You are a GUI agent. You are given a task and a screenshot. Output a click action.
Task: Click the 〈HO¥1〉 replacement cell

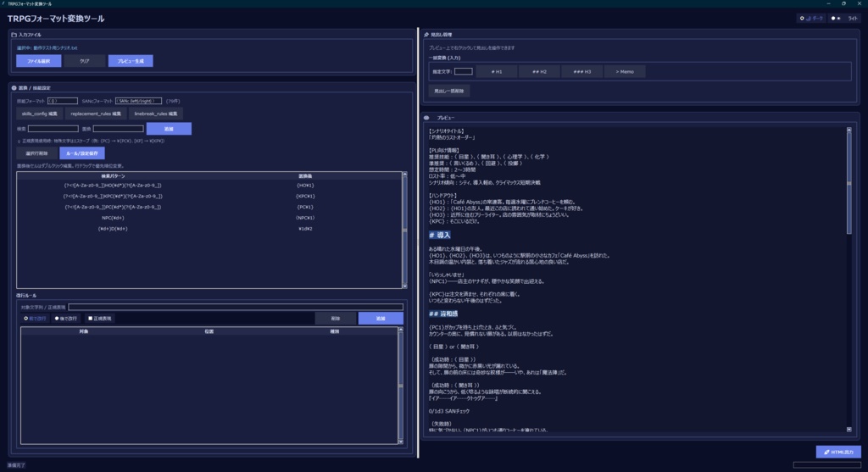point(305,186)
